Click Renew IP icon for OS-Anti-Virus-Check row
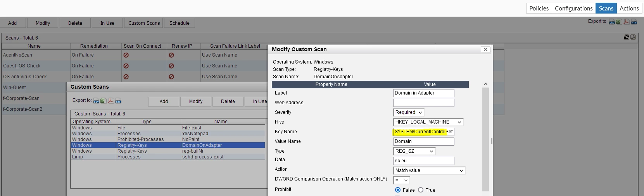Viewport: 644px width, 196px height. click(x=171, y=77)
